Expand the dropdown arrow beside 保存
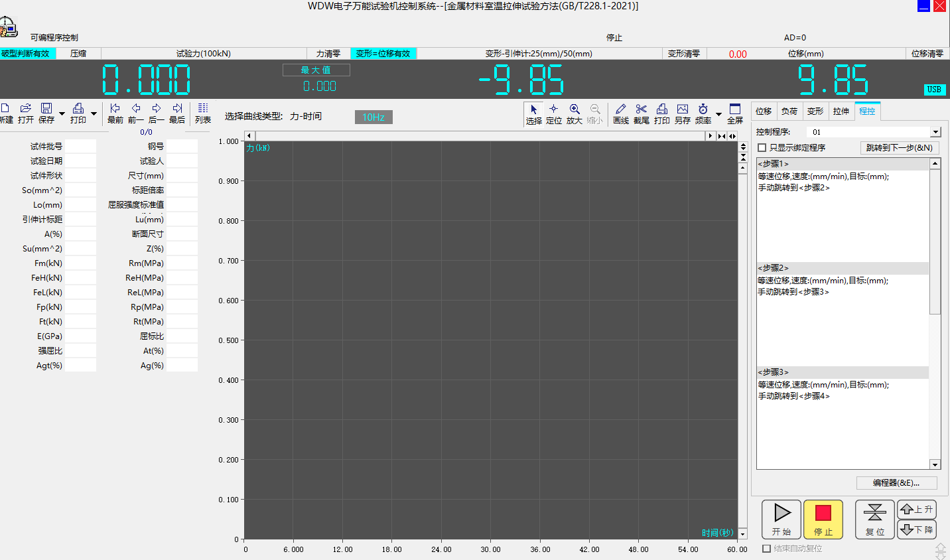Screen dimensions: 950x560 [62, 114]
